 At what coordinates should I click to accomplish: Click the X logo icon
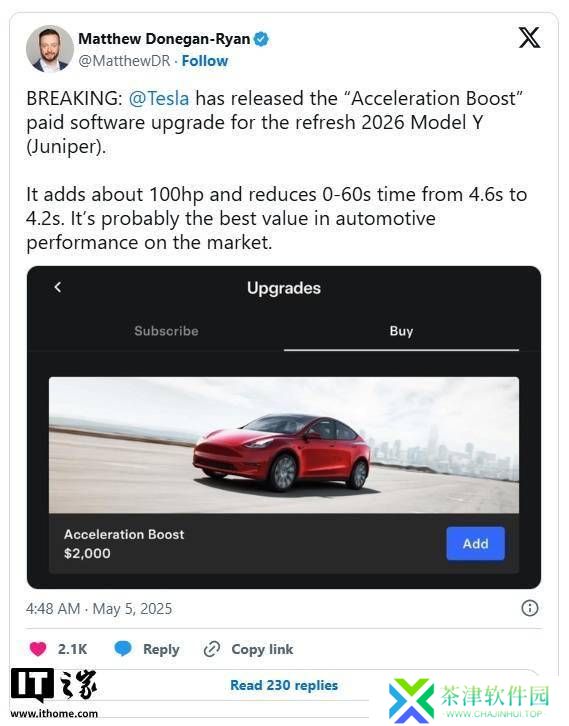tap(529, 38)
